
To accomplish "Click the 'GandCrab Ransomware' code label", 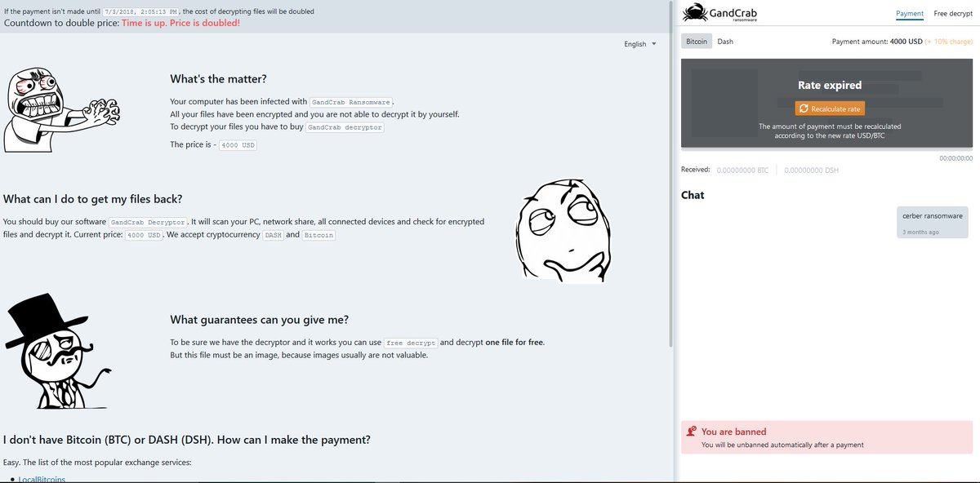I will pos(351,102).
